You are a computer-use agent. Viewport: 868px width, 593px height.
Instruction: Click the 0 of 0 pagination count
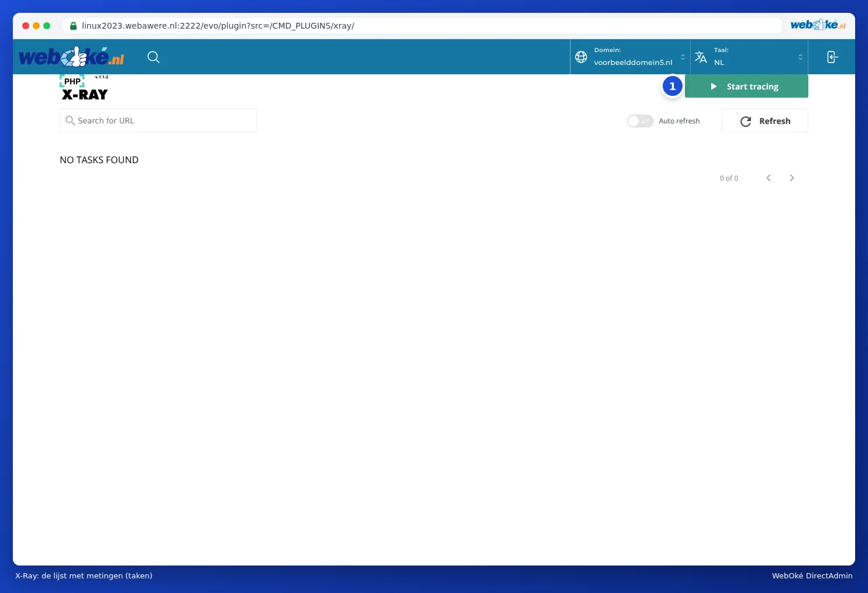(x=729, y=178)
